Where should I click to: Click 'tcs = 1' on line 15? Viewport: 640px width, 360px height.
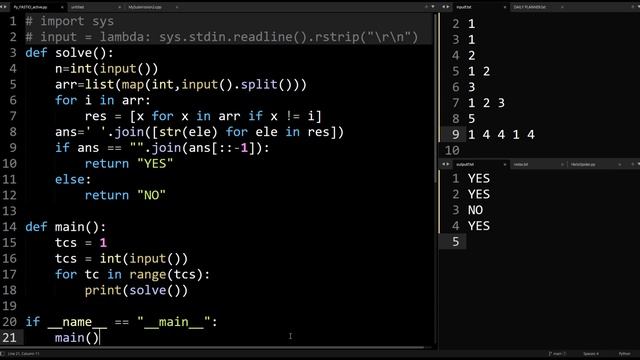[81, 243]
